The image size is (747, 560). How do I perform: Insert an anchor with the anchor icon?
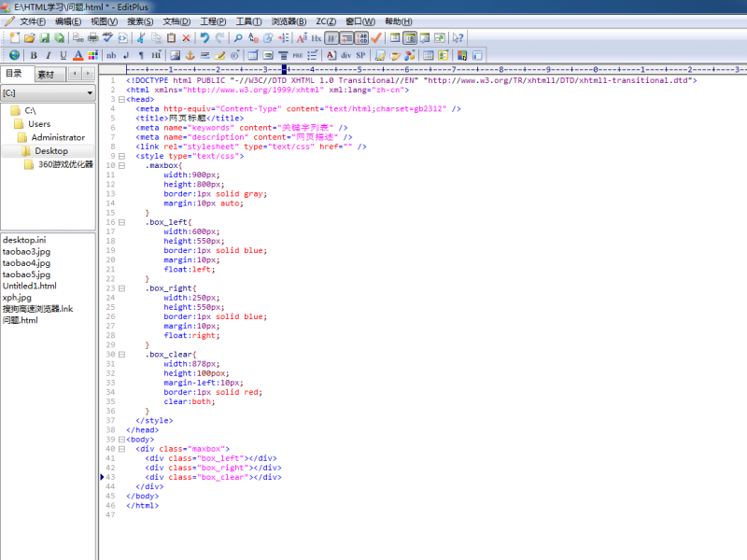(189, 55)
